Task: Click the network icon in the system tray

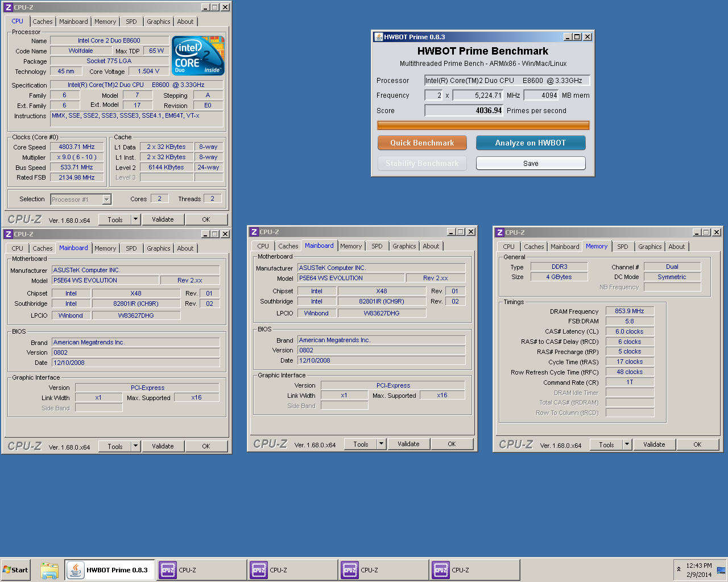Action: pos(721,570)
